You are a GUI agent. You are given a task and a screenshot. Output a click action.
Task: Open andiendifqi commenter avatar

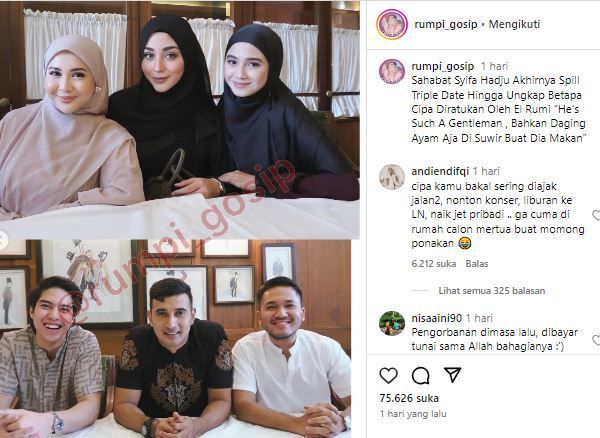coord(392,177)
